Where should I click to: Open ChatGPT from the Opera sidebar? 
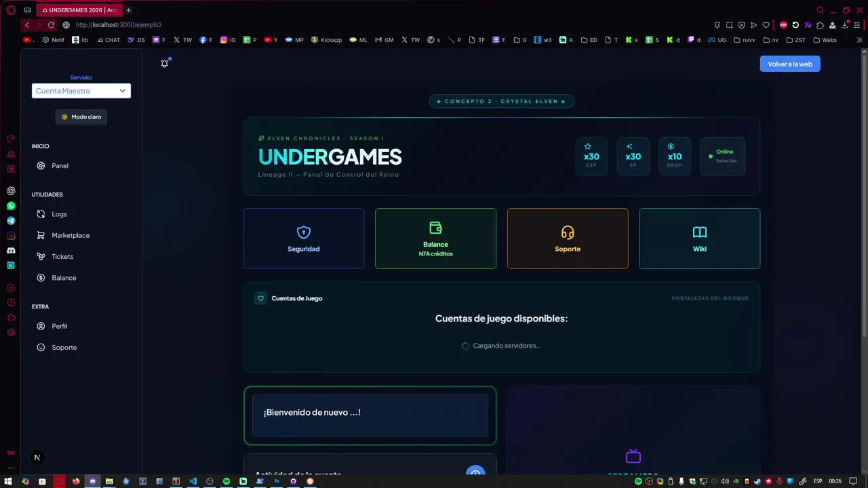11,191
